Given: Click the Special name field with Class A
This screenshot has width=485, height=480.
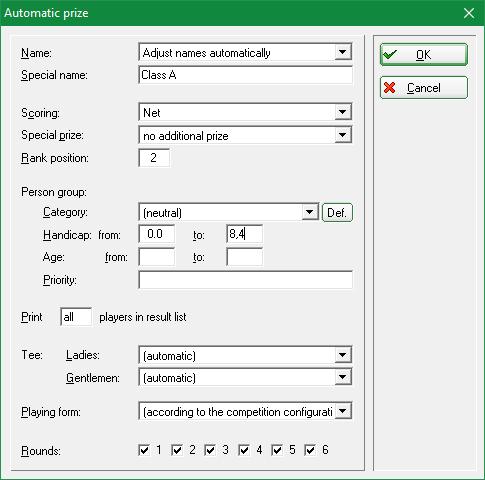Looking at the screenshot, I should click(x=246, y=75).
